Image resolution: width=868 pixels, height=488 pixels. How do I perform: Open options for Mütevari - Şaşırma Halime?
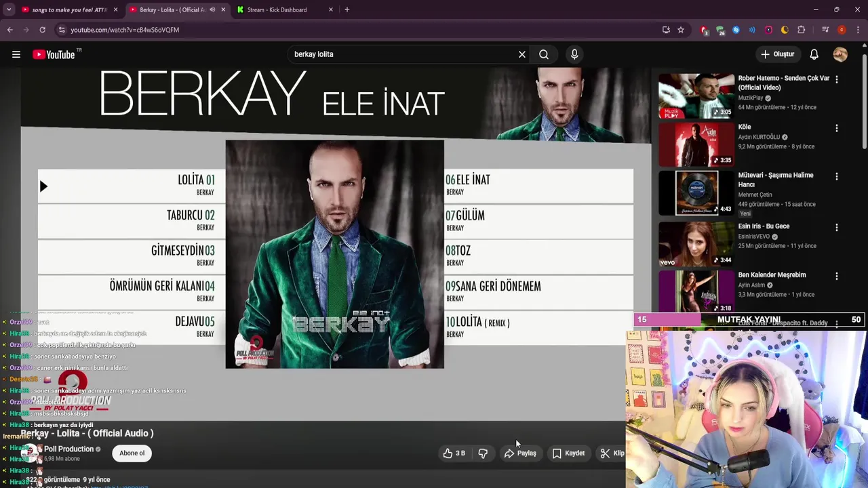[836, 176]
